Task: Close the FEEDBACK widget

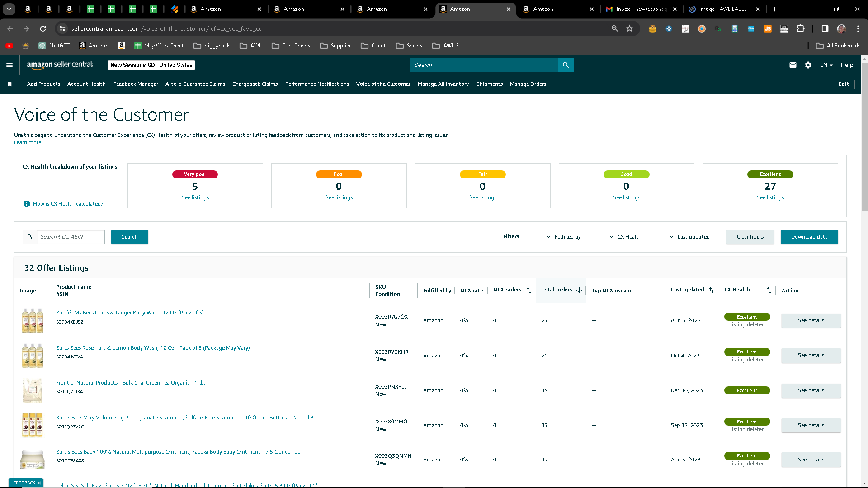Action: click(39, 483)
